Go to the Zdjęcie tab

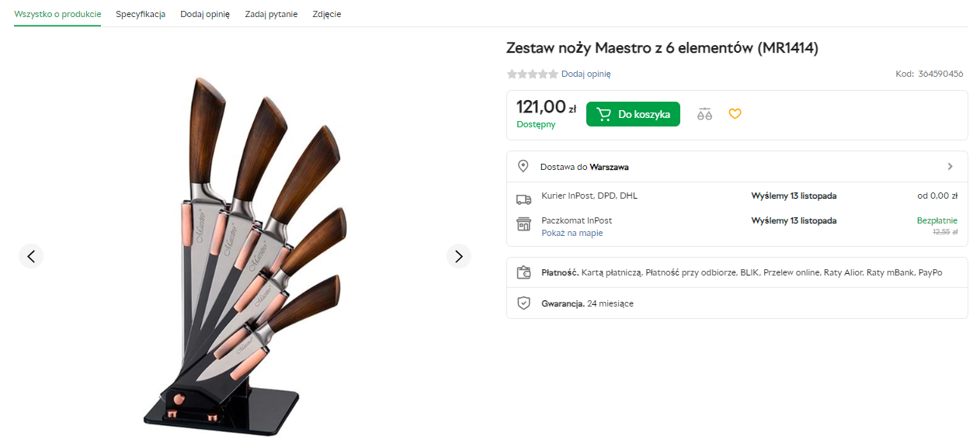click(326, 14)
